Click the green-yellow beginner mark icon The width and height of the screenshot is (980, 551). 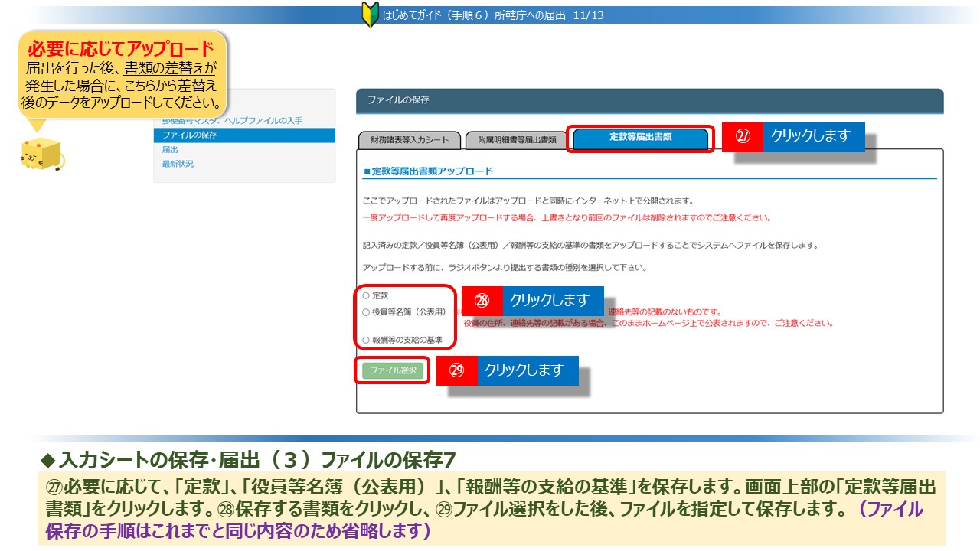(x=370, y=15)
